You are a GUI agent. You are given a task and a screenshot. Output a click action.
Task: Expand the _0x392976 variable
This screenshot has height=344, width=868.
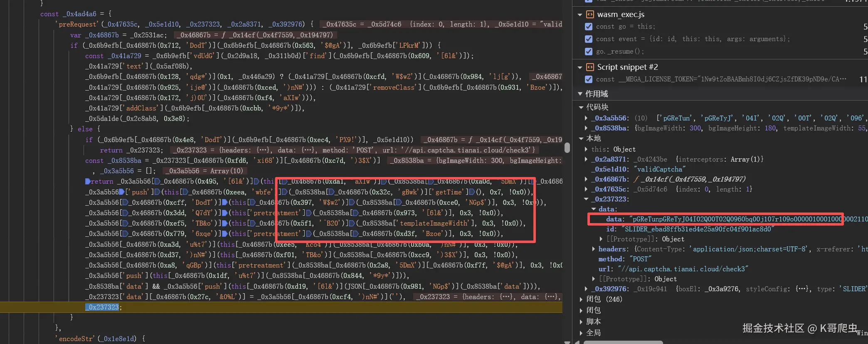586,289
